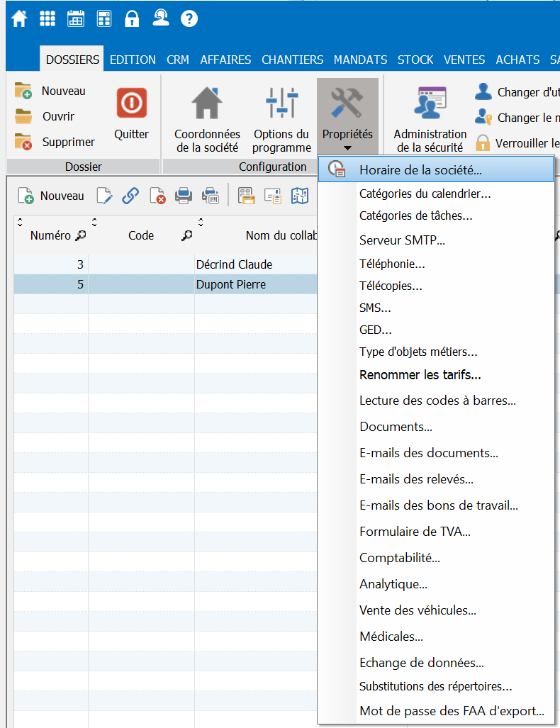The image size is (560, 728).
Task: Click the help question mark icon
Action: pos(189,19)
